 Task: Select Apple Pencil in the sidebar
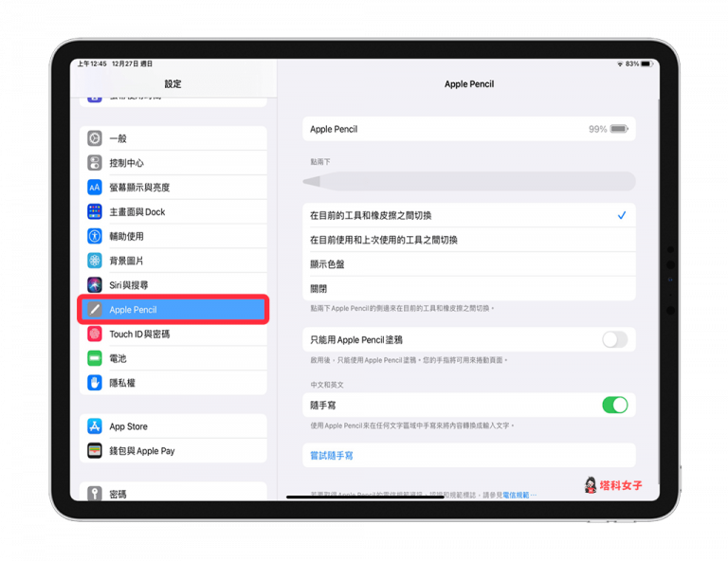(x=173, y=310)
